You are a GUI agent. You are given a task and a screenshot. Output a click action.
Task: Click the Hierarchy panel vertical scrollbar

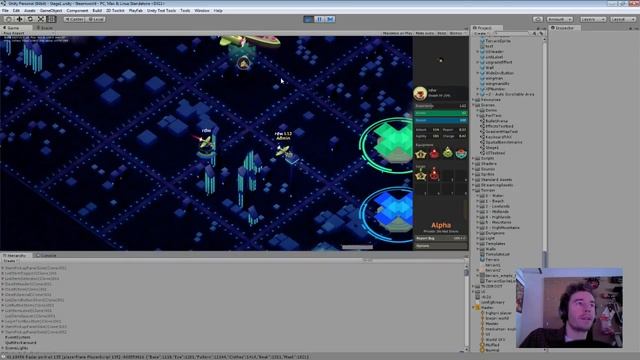click(467, 307)
